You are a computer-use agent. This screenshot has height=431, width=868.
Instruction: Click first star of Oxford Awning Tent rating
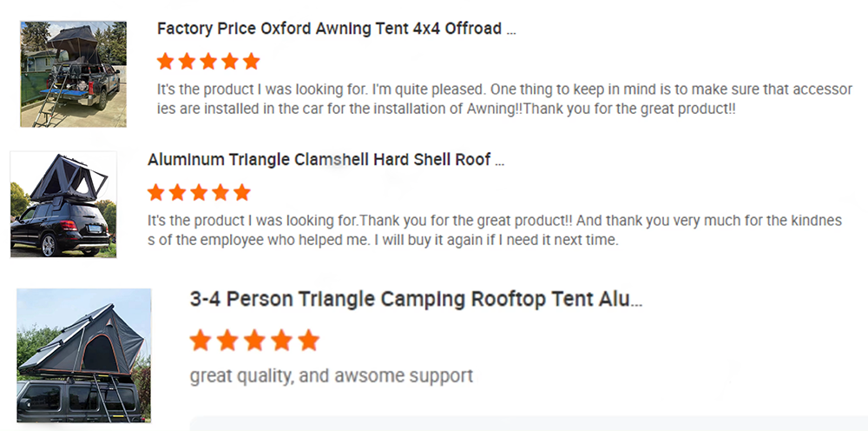coord(166,62)
